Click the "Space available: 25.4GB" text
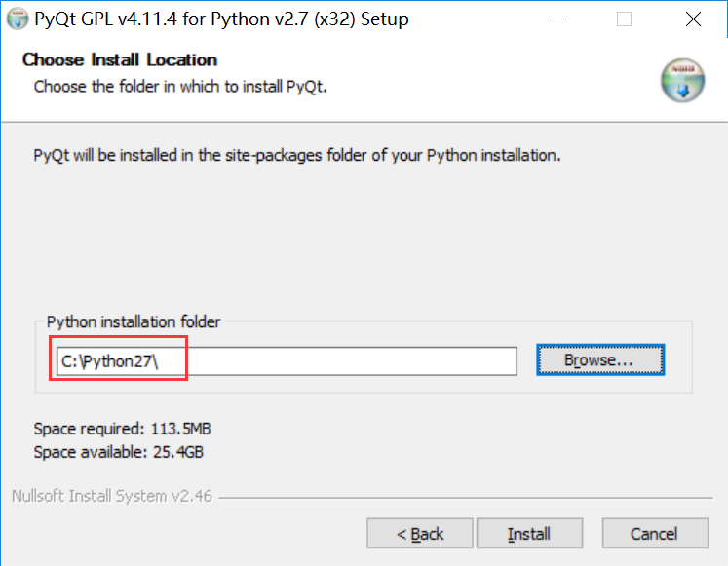 118,452
